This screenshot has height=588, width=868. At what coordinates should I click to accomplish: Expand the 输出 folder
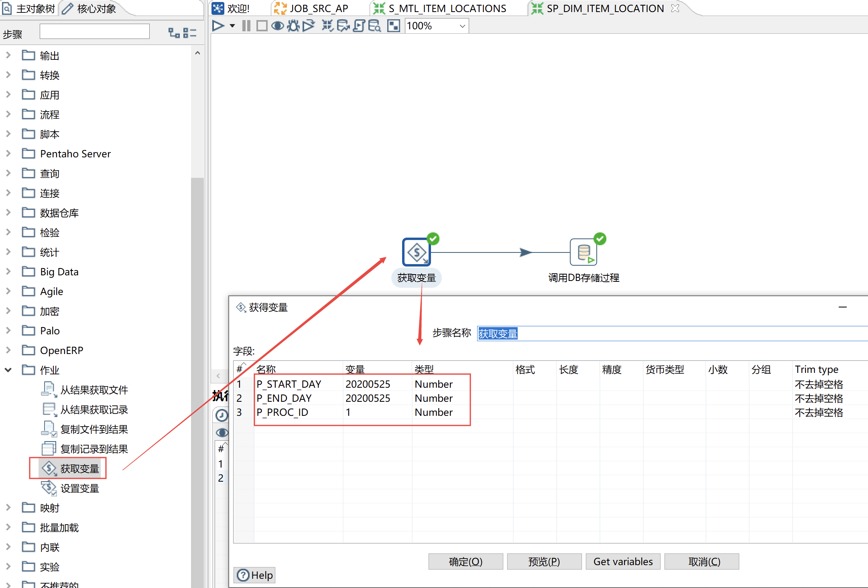point(8,55)
